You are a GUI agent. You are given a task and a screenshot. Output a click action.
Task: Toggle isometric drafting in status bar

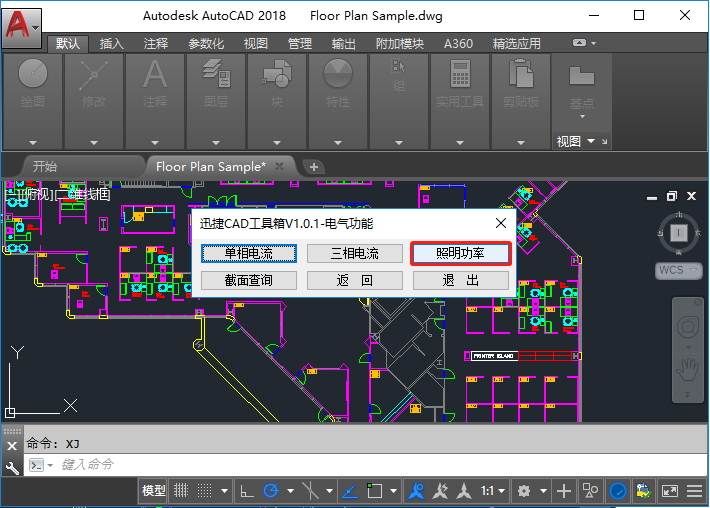click(x=310, y=491)
